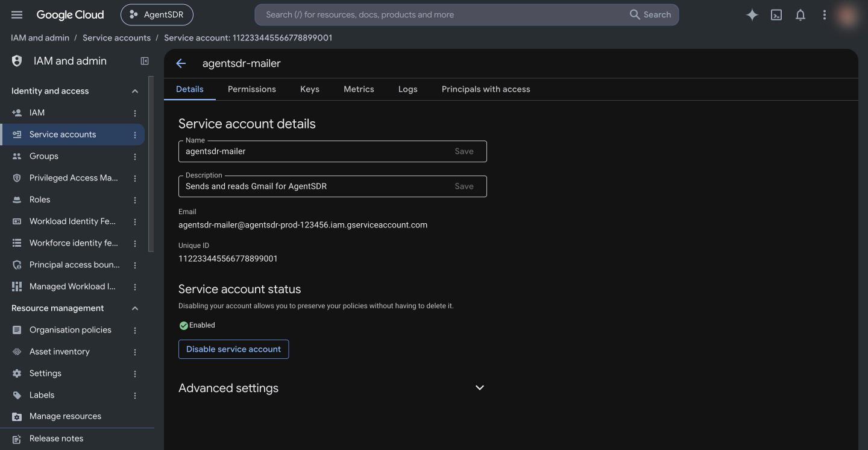
Task: Click the Google Cloud logo
Action: coord(70,14)
